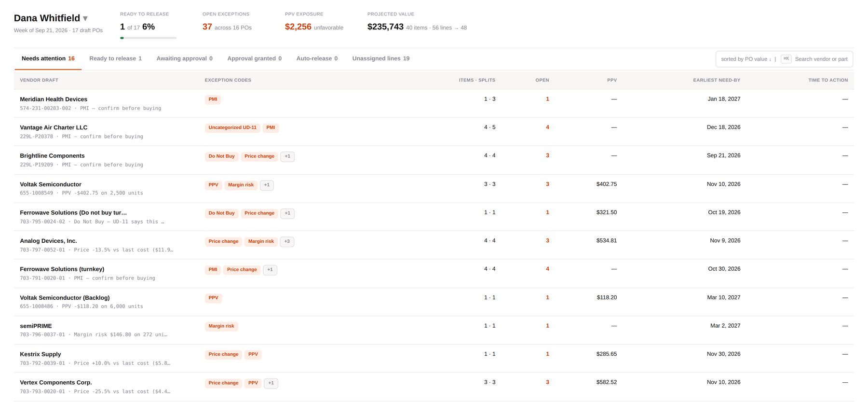Screen dimensions: 868x417
Task: Open the Approval granted tab
Action: click(x=254, y=58)
